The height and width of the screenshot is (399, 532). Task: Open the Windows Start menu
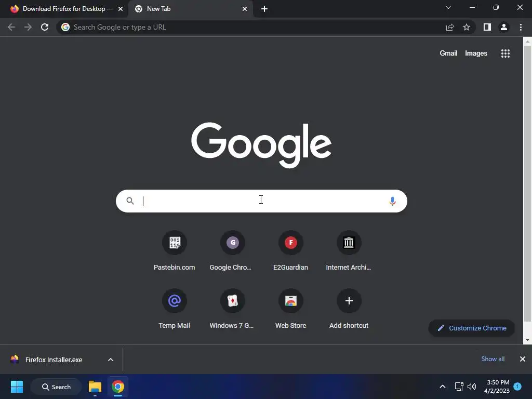[17, 387]
